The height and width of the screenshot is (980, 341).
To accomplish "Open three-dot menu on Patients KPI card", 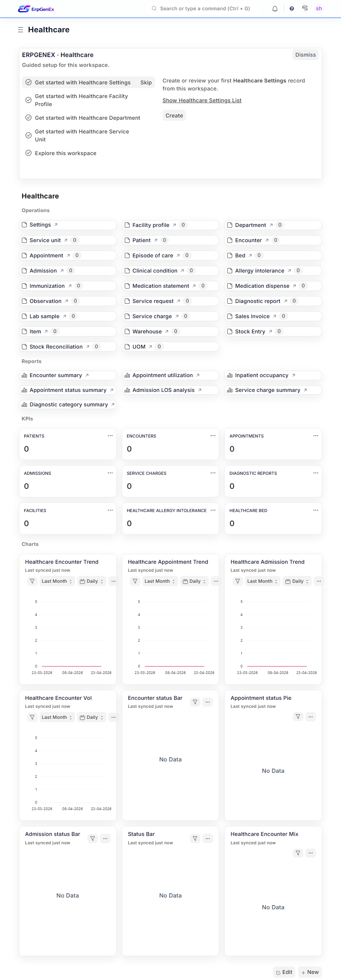I will click(110, 436).
